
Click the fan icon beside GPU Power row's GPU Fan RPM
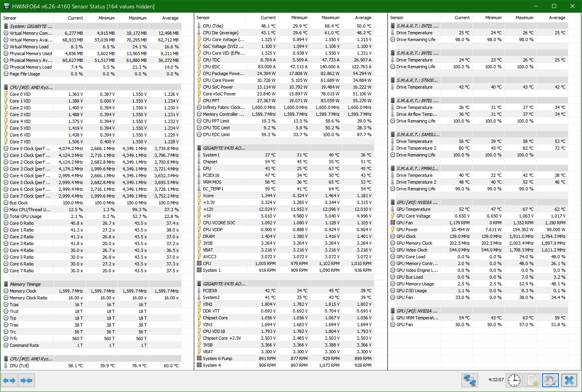[x=393, y=223]
